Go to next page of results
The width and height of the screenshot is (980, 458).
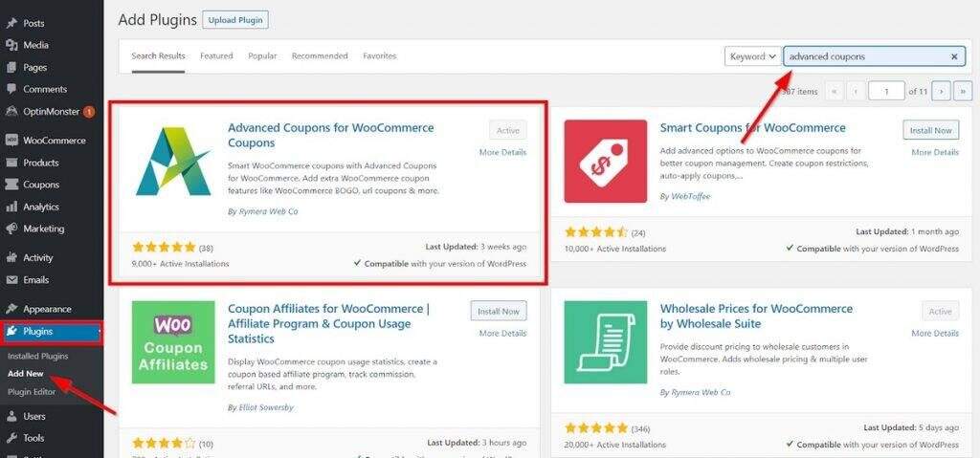(942, 91)
